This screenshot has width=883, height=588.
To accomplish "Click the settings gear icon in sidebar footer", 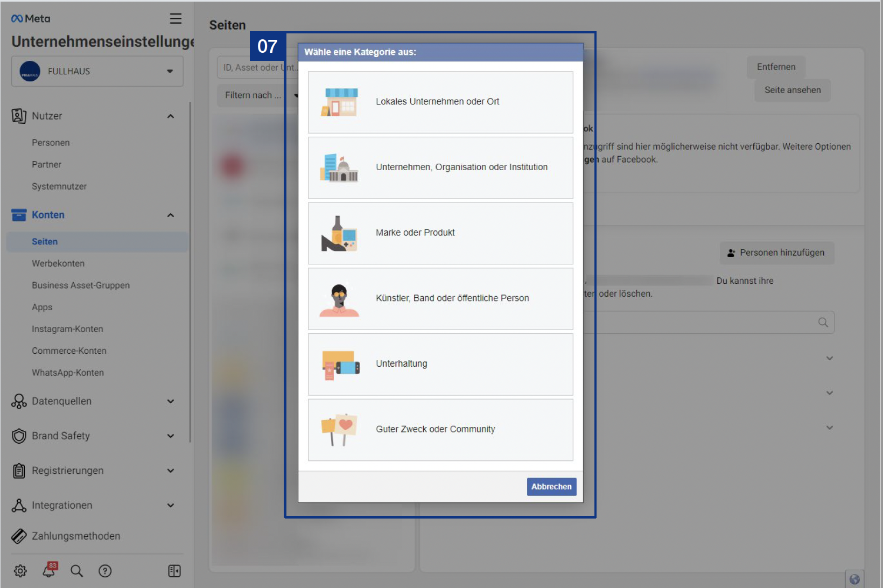I will click(20, 571).
